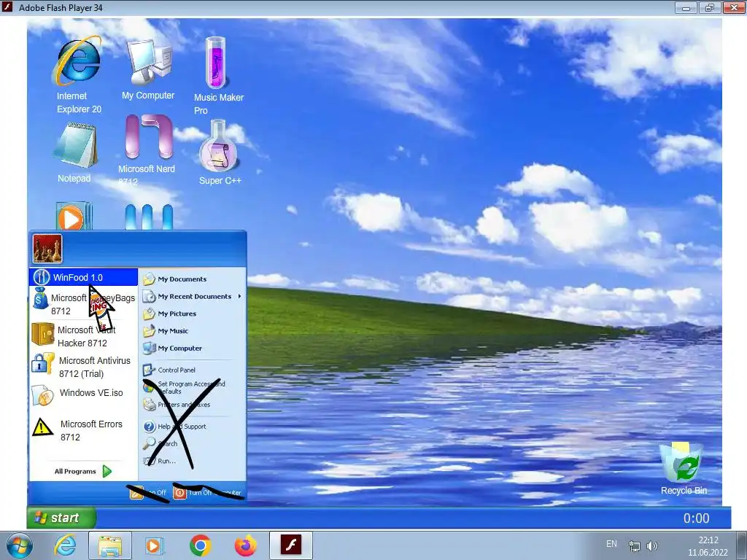The height and width of the screenshot is (560, 747).
Task: Launch Firefox from taskbar
Action: point(245,545)
